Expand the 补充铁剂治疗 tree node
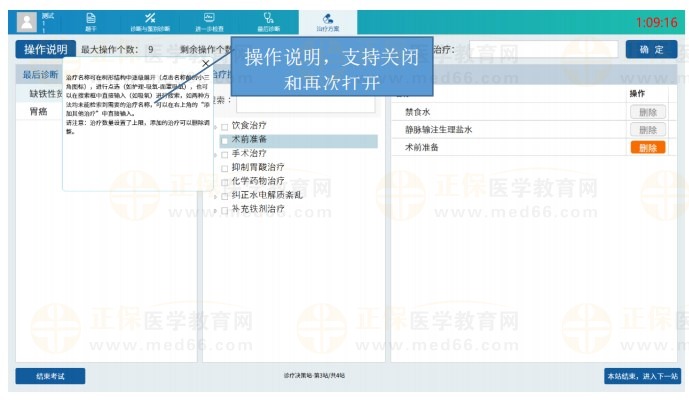Screen dimensions: 689x401 (215, 210)
